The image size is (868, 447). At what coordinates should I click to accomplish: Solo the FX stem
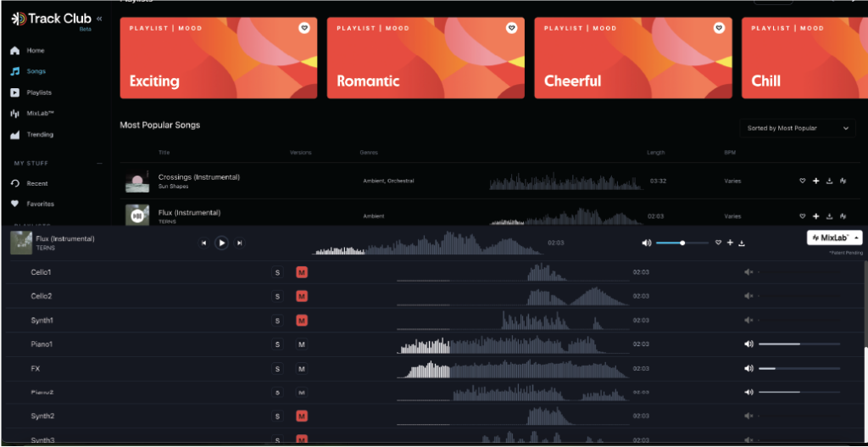point(277,368)
